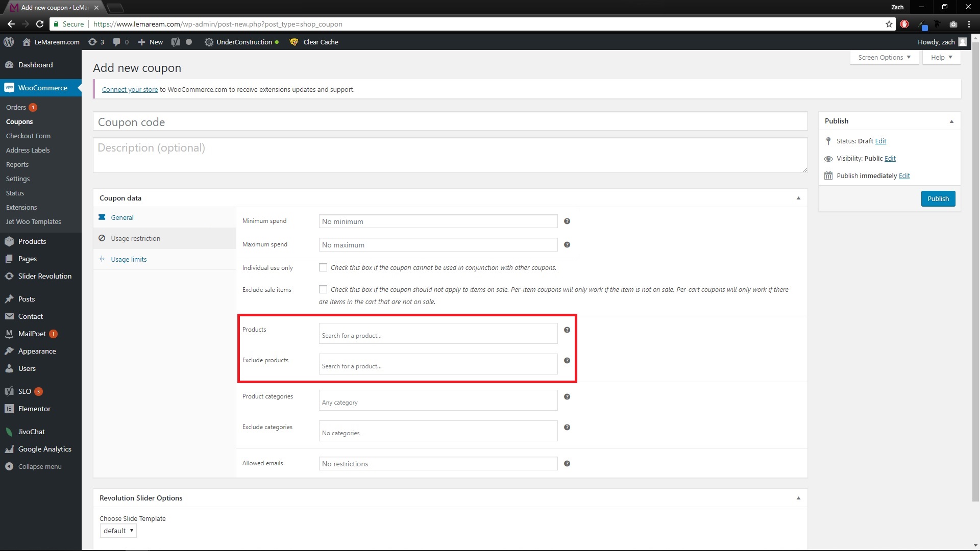This screenshot has width=980, height=551.
Task: Open help tooltip for Products field
Action: click(x=567, y=330)
